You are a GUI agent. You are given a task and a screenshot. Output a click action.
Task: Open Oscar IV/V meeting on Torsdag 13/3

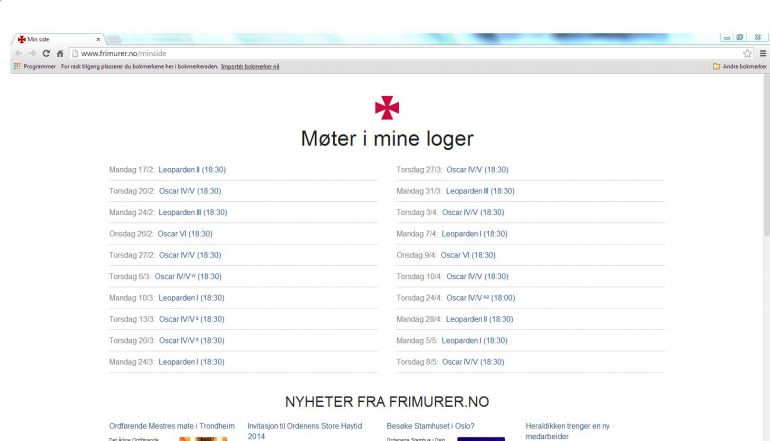coord(192,319)
